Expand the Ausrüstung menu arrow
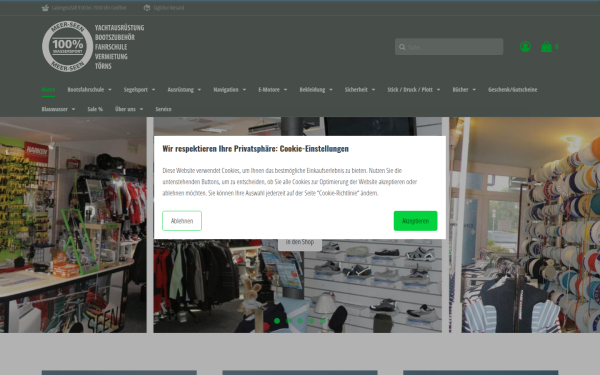Image resolution: width=600 pixels, height=375 pixels. pos(199,90)
